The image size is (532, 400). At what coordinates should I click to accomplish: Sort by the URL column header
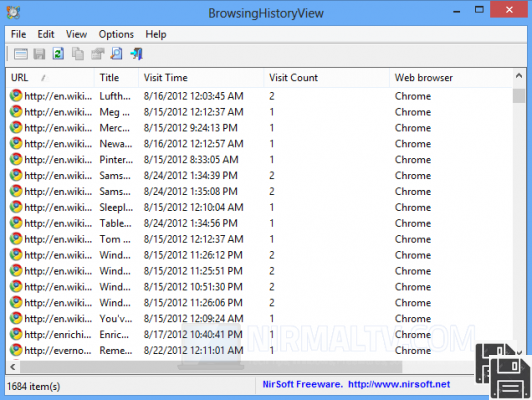50,78
